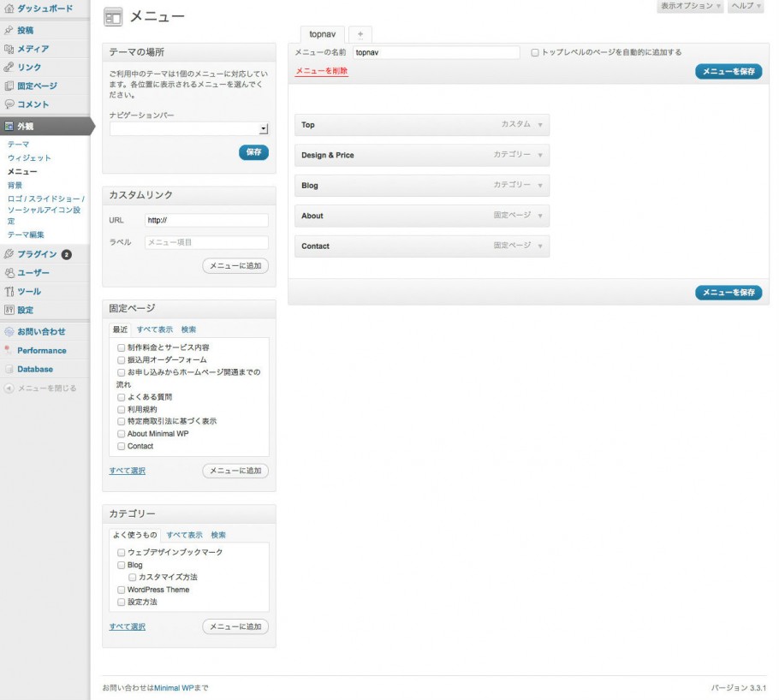Viewport: 779px width, 700px height.
Task: Click the Pages (固定ページ) sidebar icon
Action: (9, 86)
